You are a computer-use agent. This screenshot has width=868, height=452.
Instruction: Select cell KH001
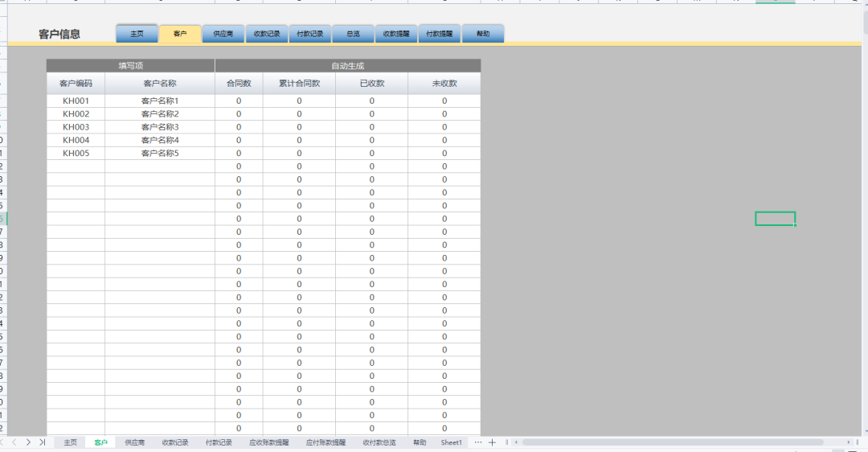click(x=76, y=101)
